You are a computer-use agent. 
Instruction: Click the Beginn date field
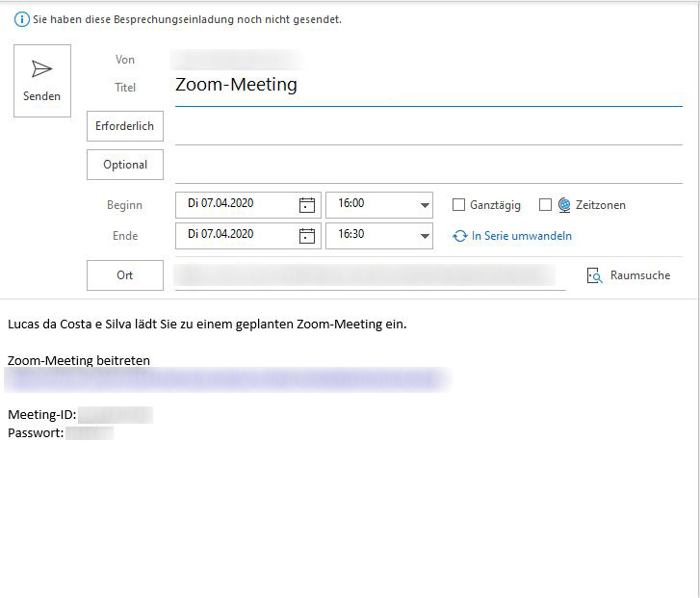pos(248,205)
